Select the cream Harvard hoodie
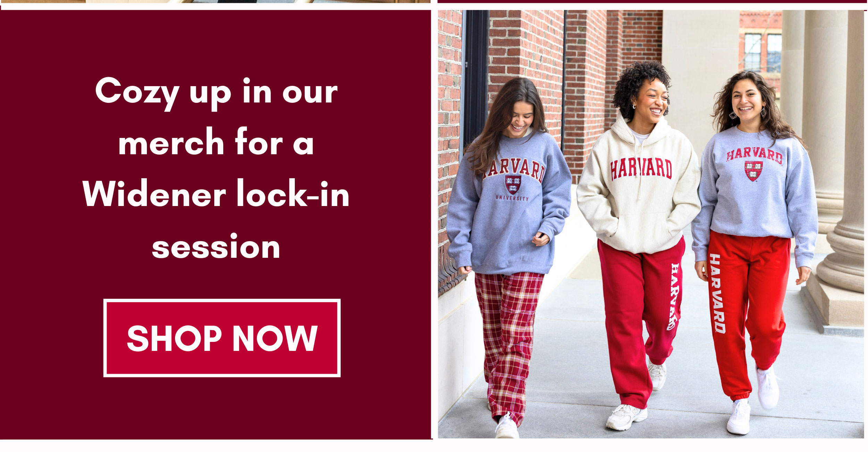Screen dimensions: 868x452 [639, 184]
